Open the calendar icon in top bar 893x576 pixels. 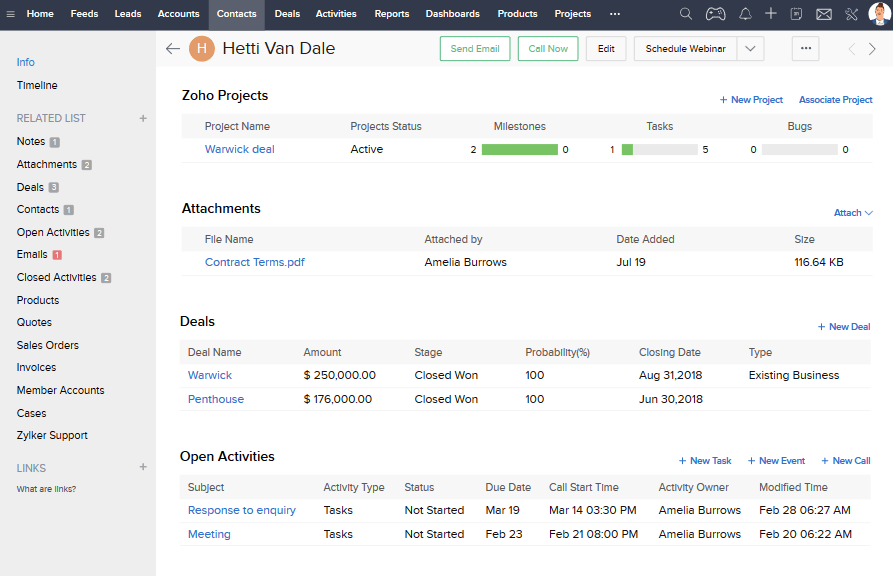point(797,14)
